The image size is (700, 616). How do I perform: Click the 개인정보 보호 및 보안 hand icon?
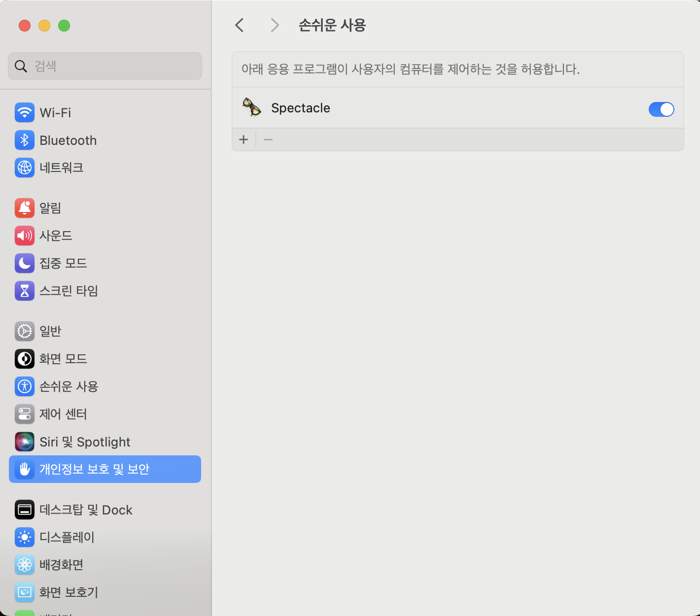tap(25, 469)
